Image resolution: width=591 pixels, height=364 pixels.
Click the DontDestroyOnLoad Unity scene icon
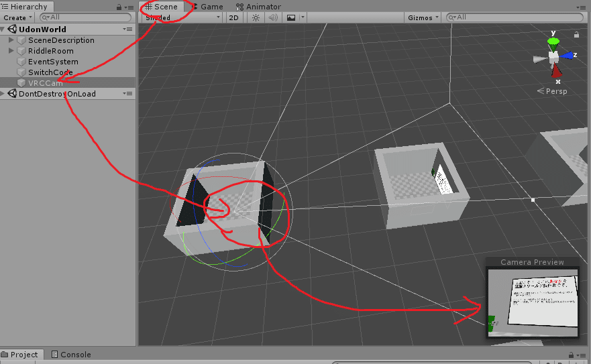(x=12, y=93)
